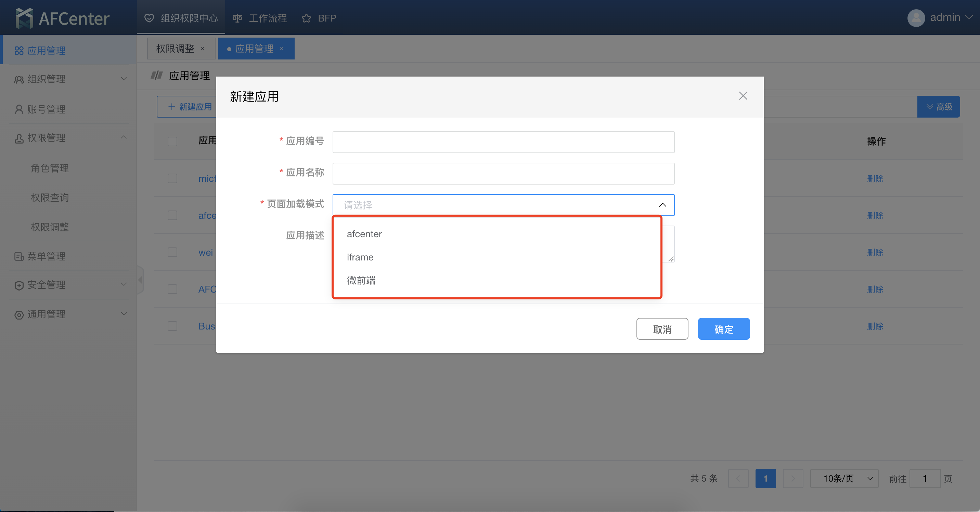980x512 pixels.
Task: Click the 取消 cancel button
Action: pos(662,329)
